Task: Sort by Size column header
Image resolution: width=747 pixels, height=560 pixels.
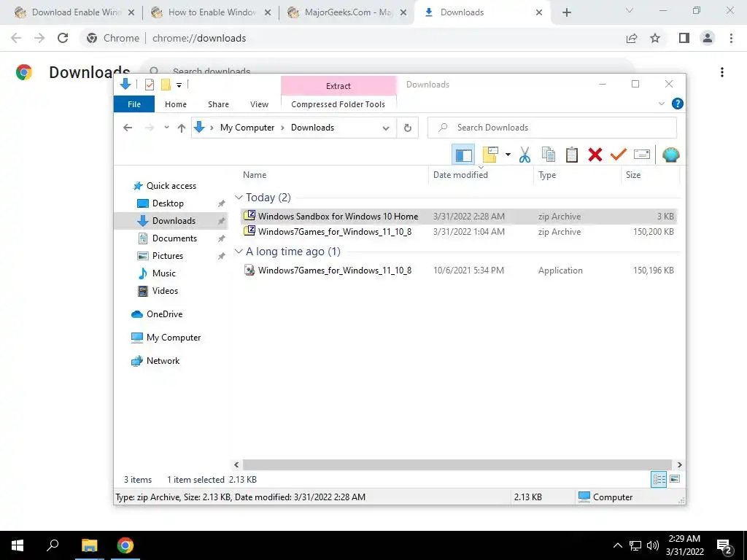Action: click(650, 175)
